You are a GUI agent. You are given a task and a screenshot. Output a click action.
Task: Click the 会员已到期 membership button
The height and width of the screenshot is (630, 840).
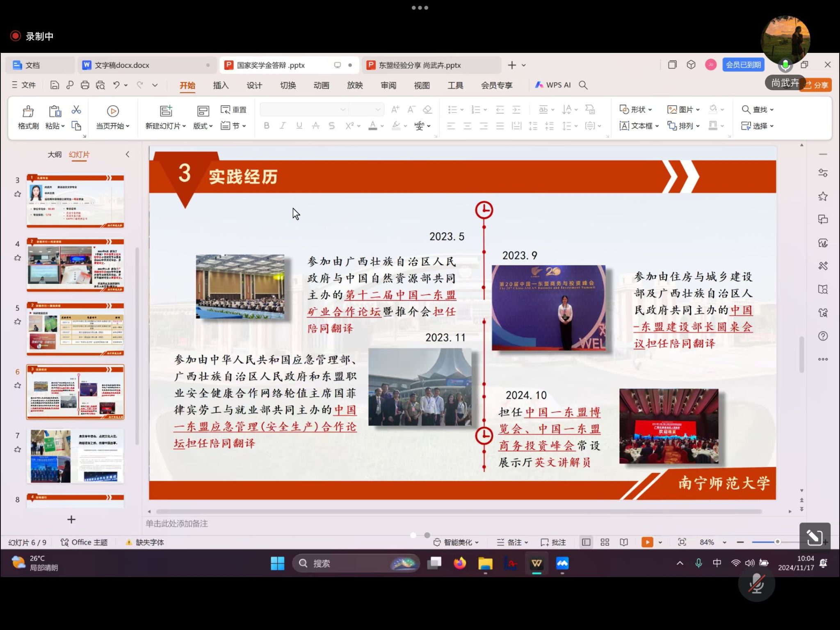click(x=743, y=65)
